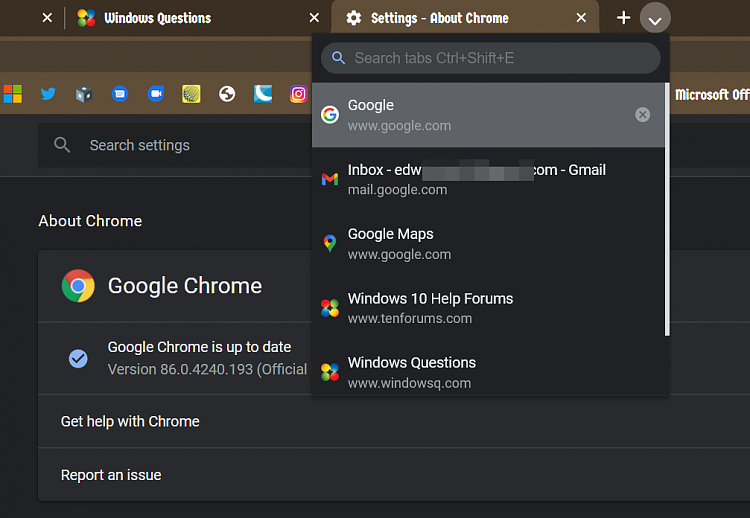This screenshot has height=518, width=750.
Task: Click the Windows 10 Help Forums favicon
Action: 330,308
